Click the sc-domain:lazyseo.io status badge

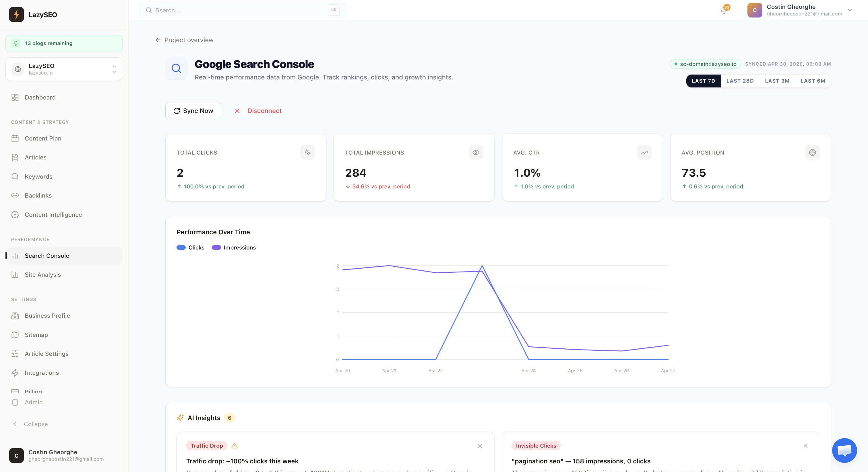705,64
